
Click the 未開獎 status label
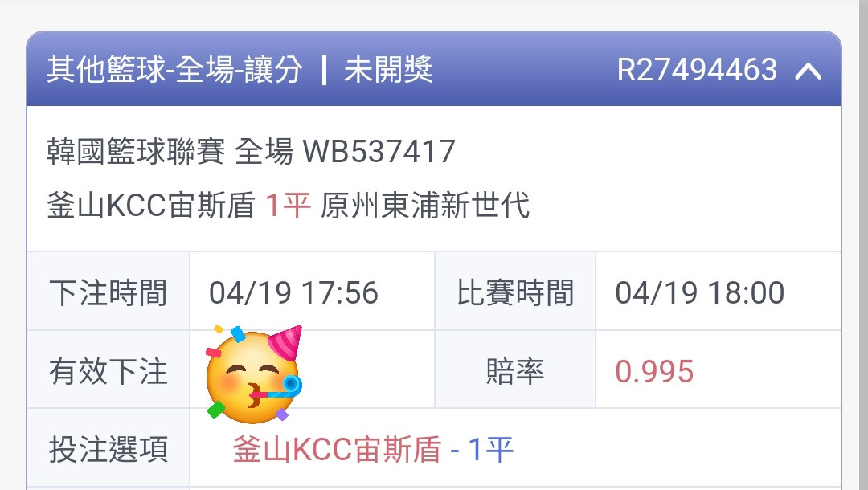click(x=389, y=70)
